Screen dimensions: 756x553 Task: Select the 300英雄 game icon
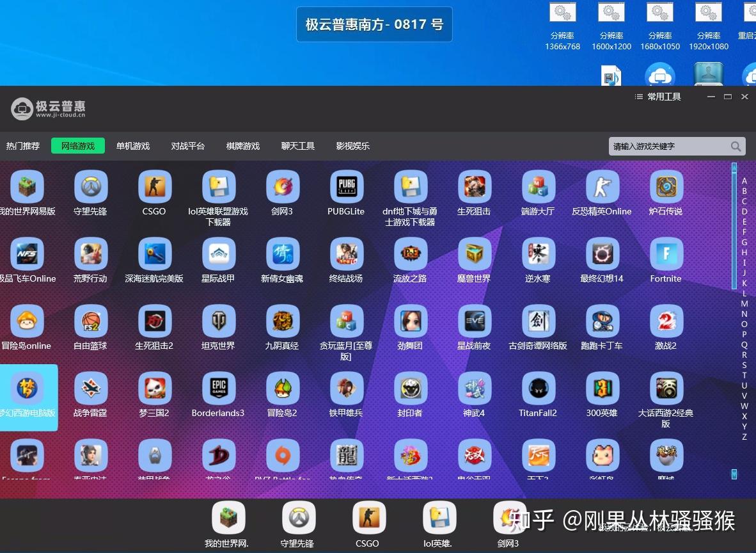[602, 388]
